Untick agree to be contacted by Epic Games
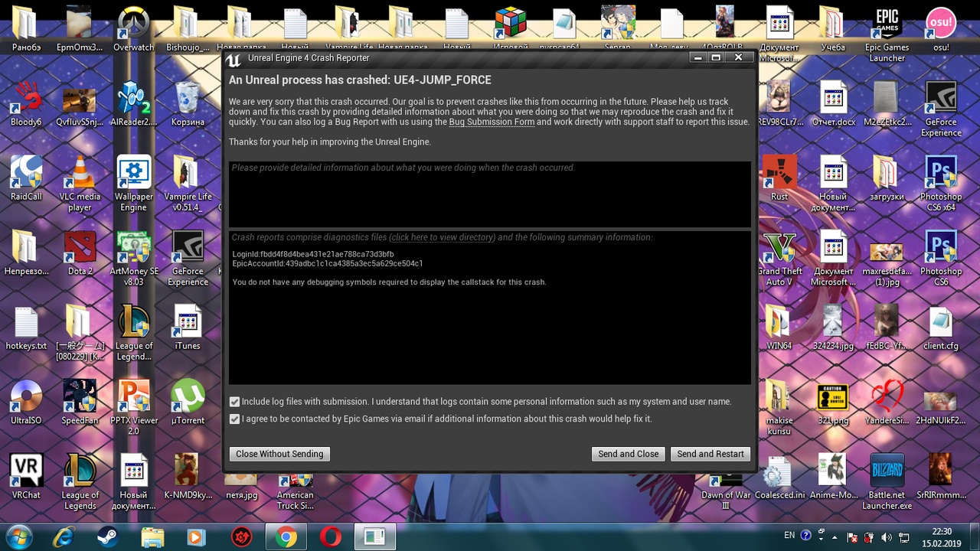This screenshot has height=551, width=980. coord(234,419)
